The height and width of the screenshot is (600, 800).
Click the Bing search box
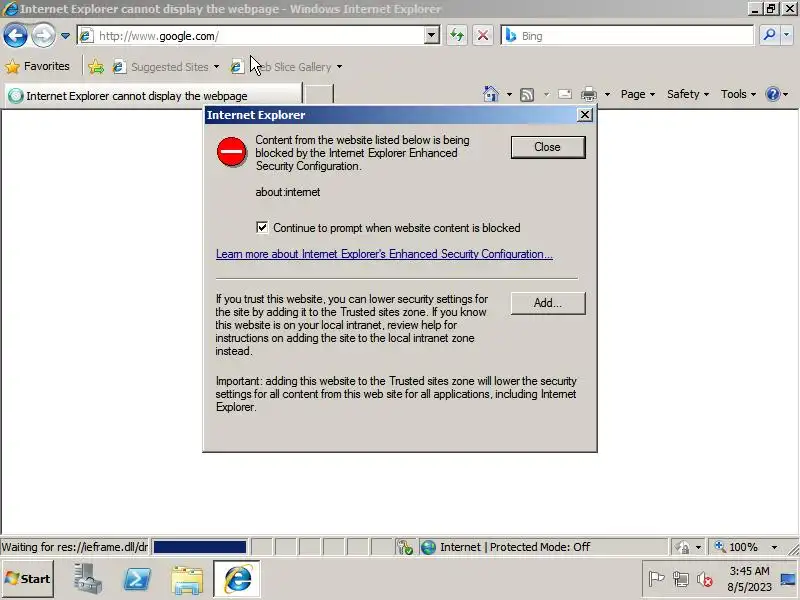coord(627,36)
